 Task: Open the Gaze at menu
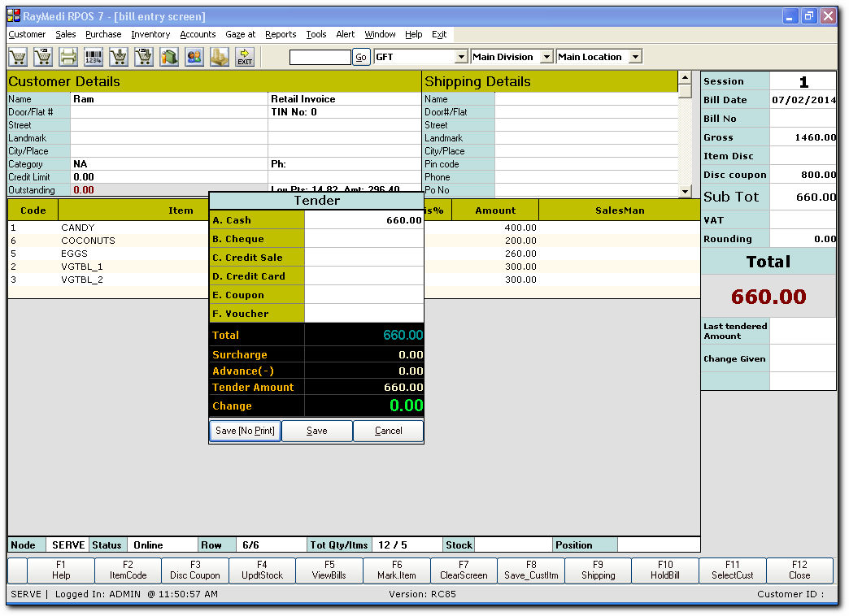coord(241,34)
